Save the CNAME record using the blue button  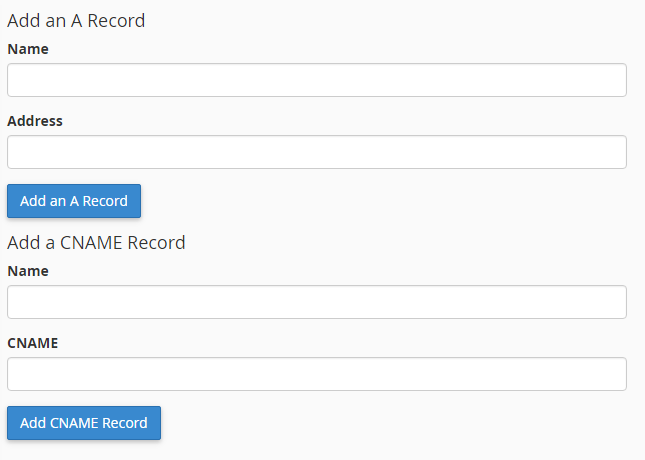[x=84, y=423]
